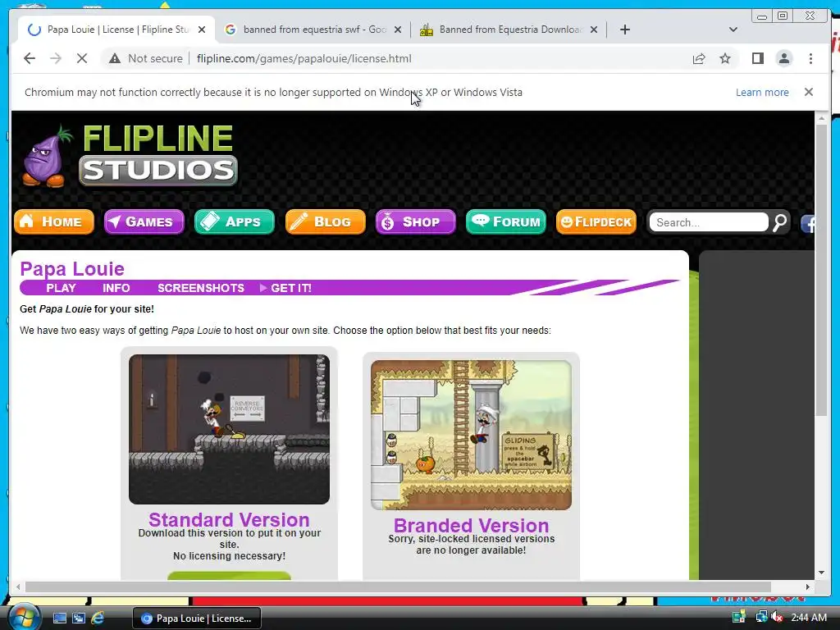Click the Flipline Studios logo
The width and height of the screenshot is (840, 630).
click(130, 156)
